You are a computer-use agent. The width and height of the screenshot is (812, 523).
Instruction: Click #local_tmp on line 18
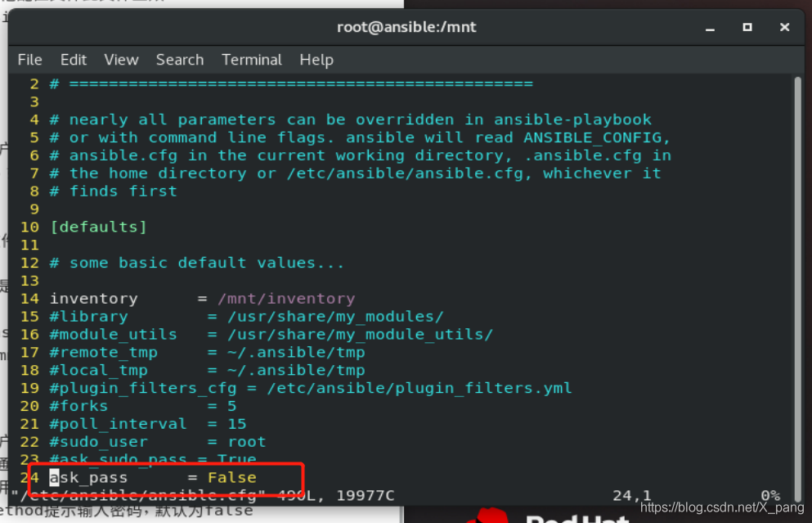(x=98, y=371)
